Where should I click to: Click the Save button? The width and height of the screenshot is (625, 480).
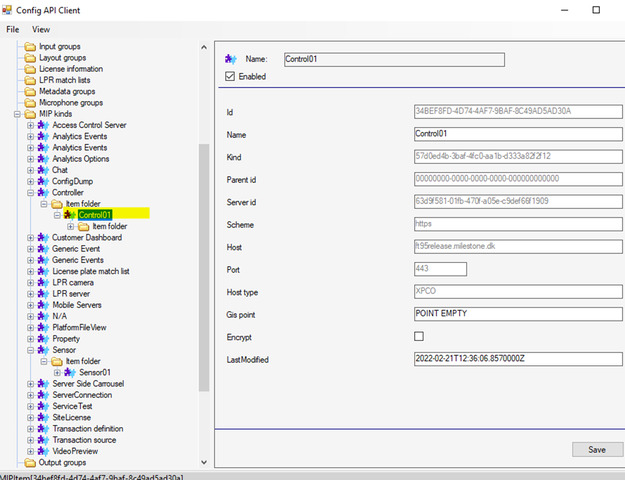tap(597, 449)
